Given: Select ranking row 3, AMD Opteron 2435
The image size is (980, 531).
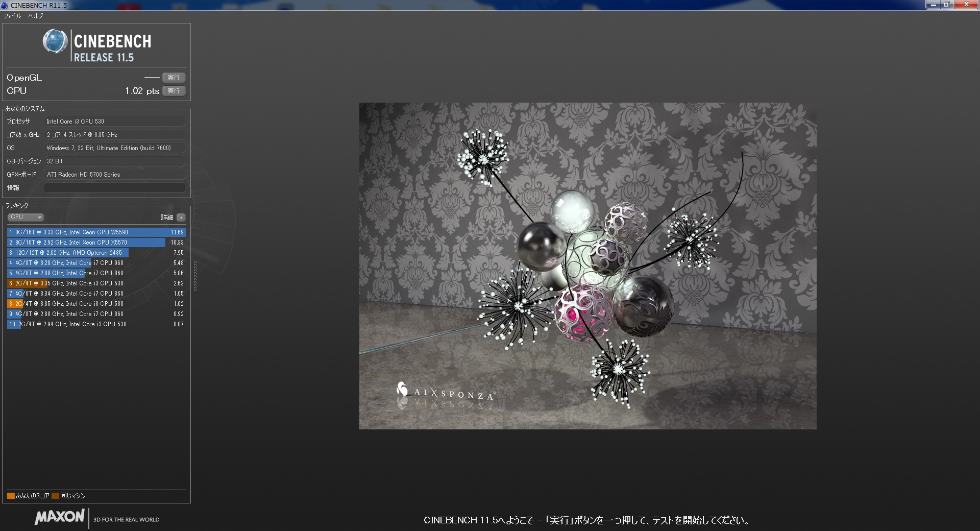Looking at the screenshot, I should (96, 253).
